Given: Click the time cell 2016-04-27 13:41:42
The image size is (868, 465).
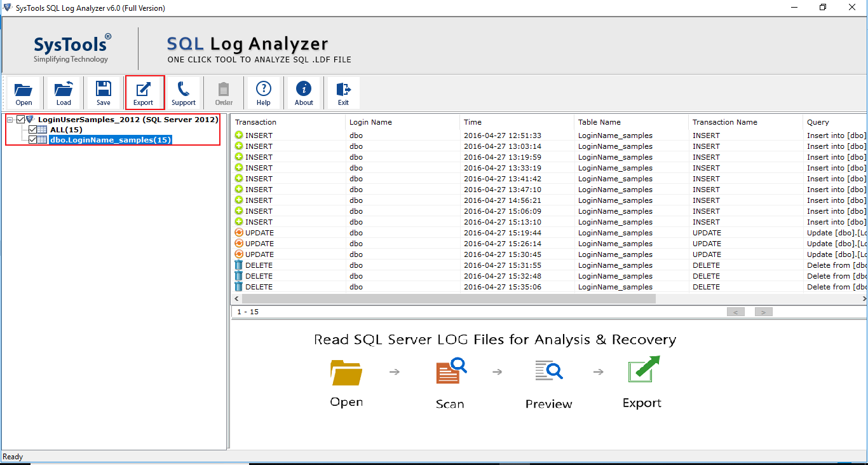Looking at the screenshot, I should point(503,179).
